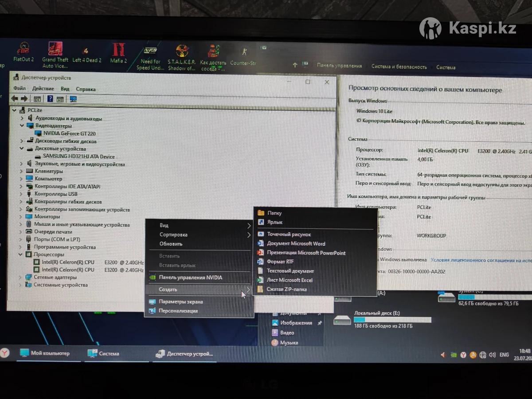Collapse the Процессоры node

click(20, 254)
